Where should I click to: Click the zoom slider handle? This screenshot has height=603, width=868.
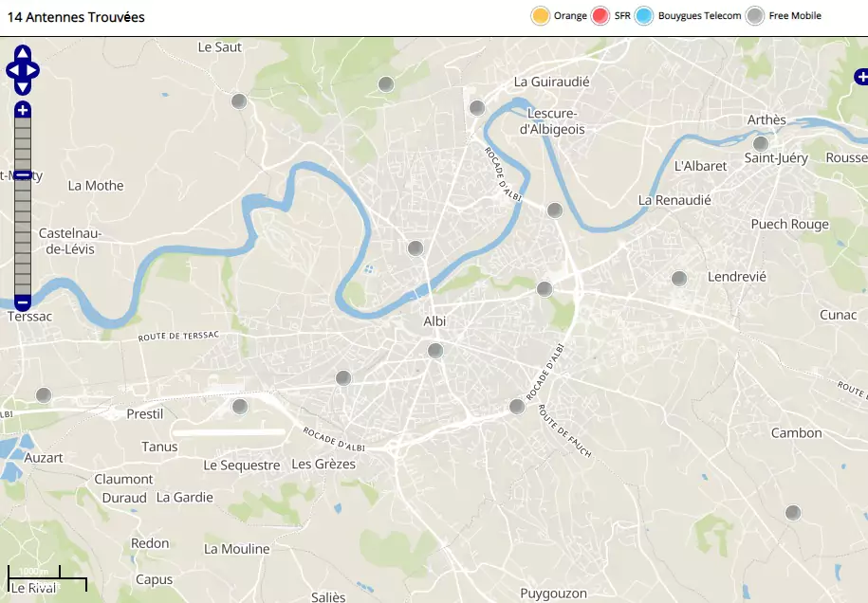[x=23, y=175]
